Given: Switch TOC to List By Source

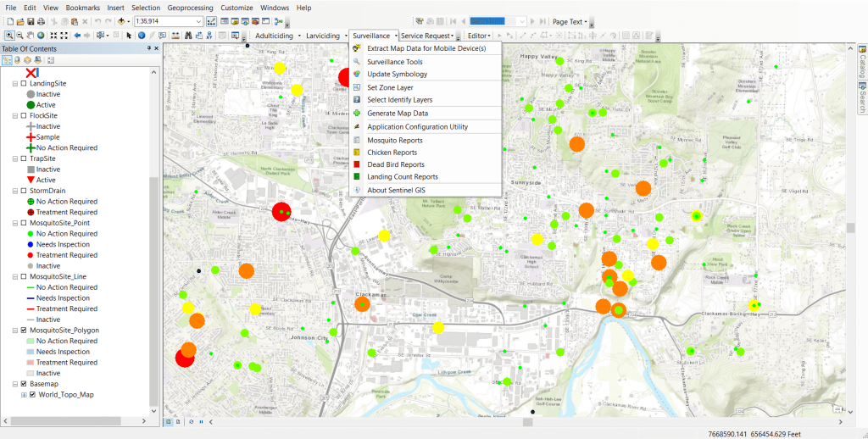Looking at the screenshot, I should click(x=17, y=60).
